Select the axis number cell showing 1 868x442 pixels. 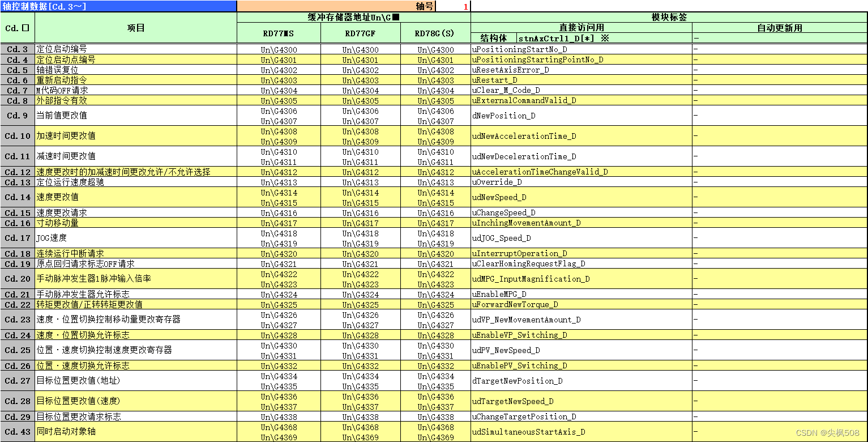point(453,6)
